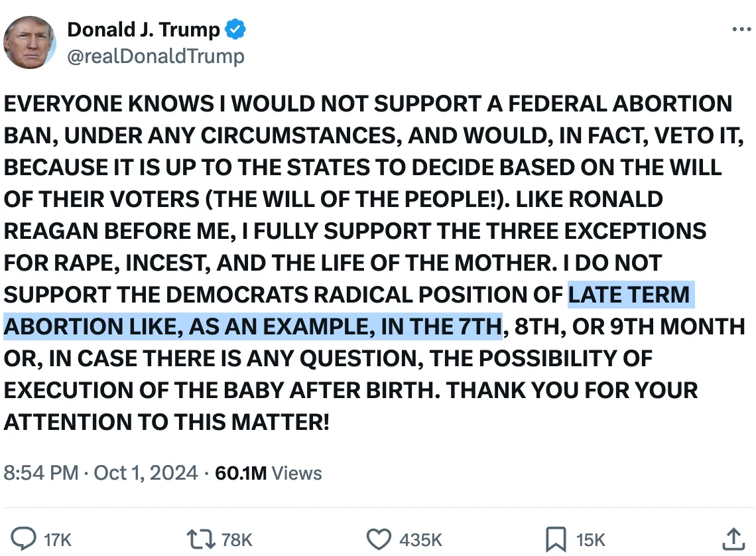
Task: Click the 435K likes count
Action: point(421,540)
